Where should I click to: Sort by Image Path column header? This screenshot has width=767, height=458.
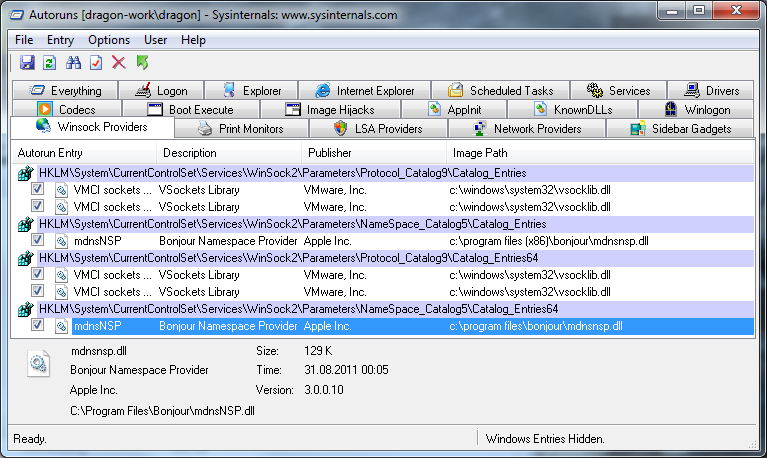[600, 153]
